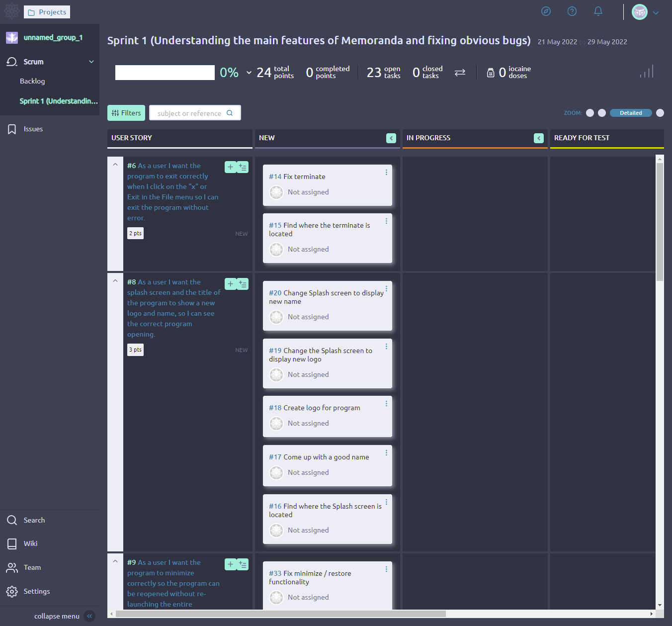Select the last zoom level dot
Viewport: 672px width, 626px height.
pos(660,113)
